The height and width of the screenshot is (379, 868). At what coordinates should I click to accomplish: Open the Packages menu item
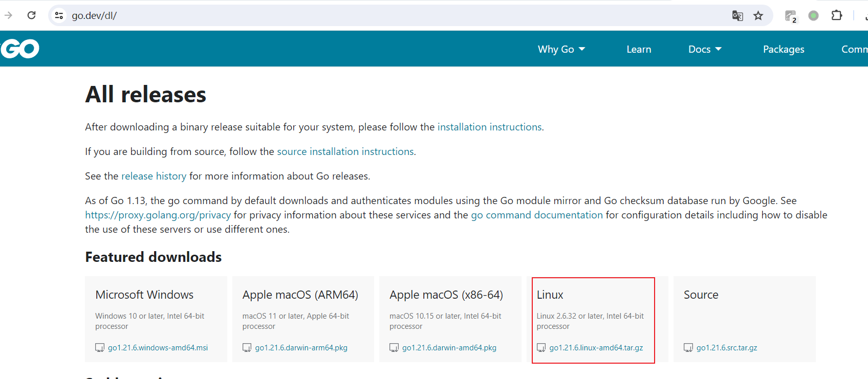(783, 49)
